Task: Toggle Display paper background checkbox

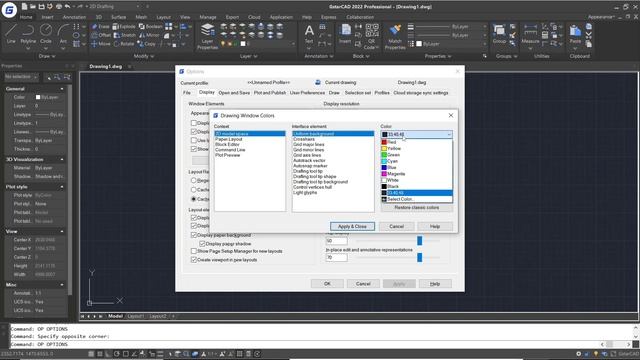Action: (x=194, y=235)
